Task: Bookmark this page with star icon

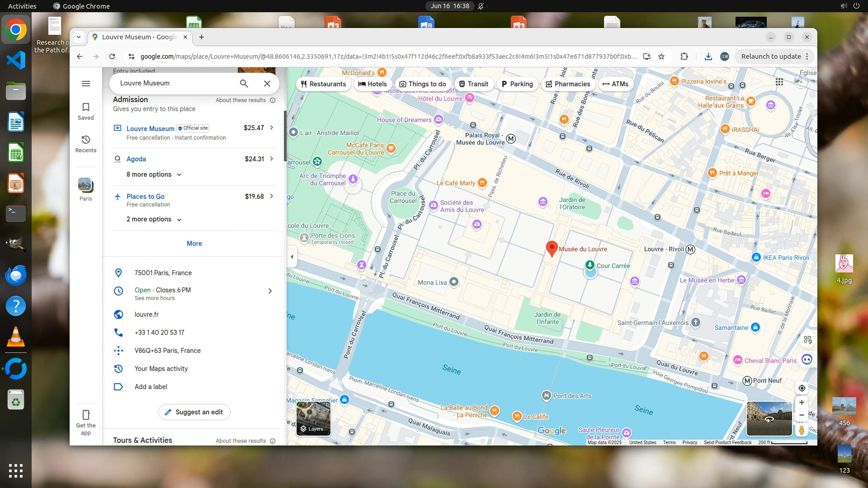Action: (661, 56)
